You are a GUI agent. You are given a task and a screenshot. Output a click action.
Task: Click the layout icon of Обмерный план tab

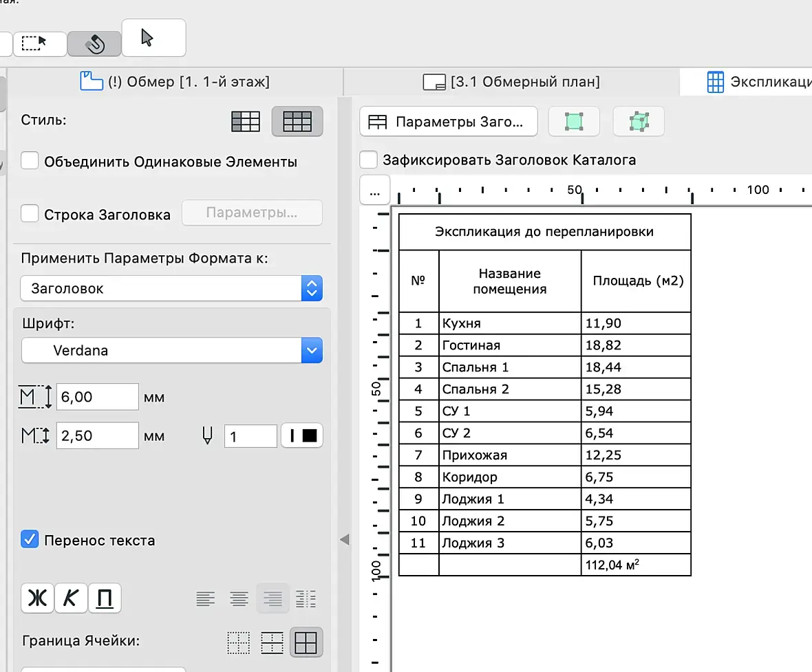[434, 82]
